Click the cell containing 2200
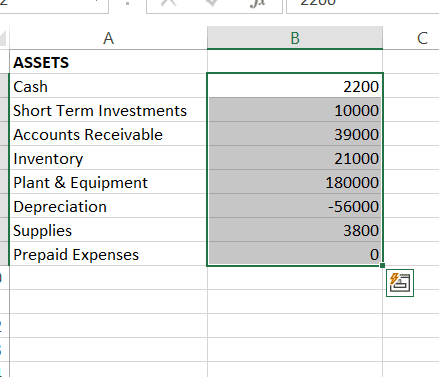The image size is (439, 377). (x=295, y=86)
